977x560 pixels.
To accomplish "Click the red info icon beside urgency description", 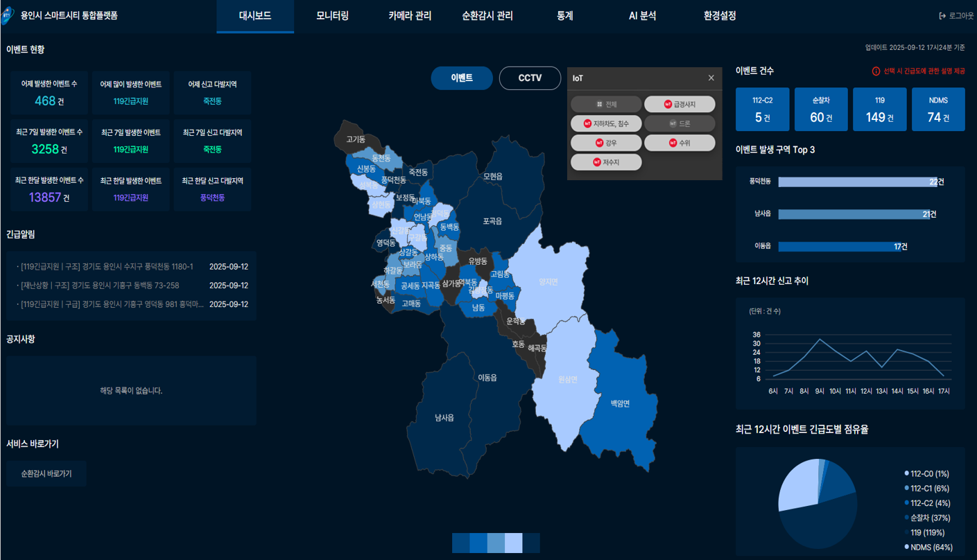I will point(876,71).
